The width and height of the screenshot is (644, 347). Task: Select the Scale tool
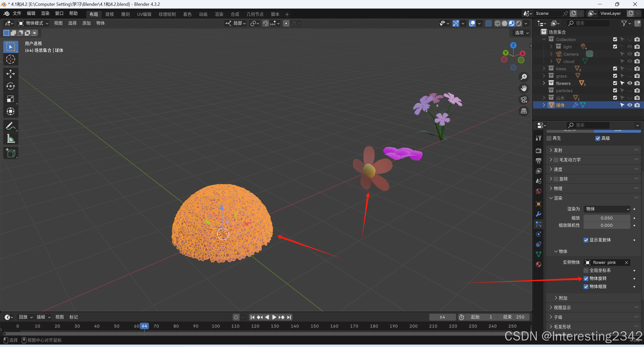coord(10,99)
